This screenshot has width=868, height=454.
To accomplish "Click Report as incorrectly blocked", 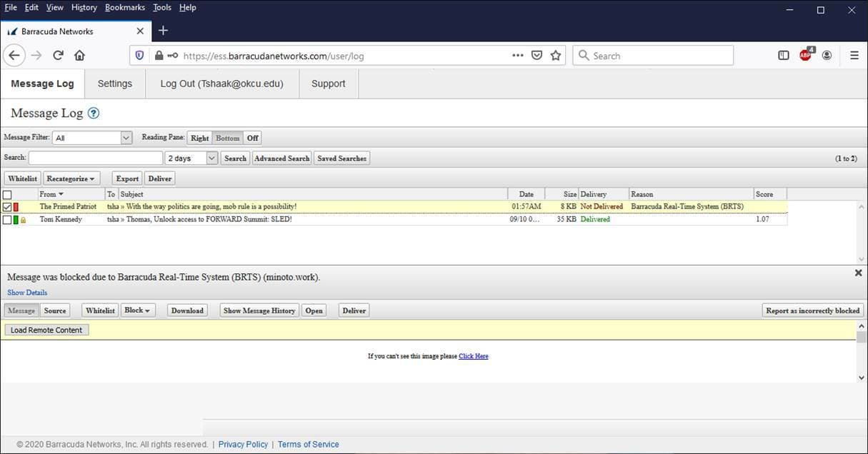I will tap(813, 311).
